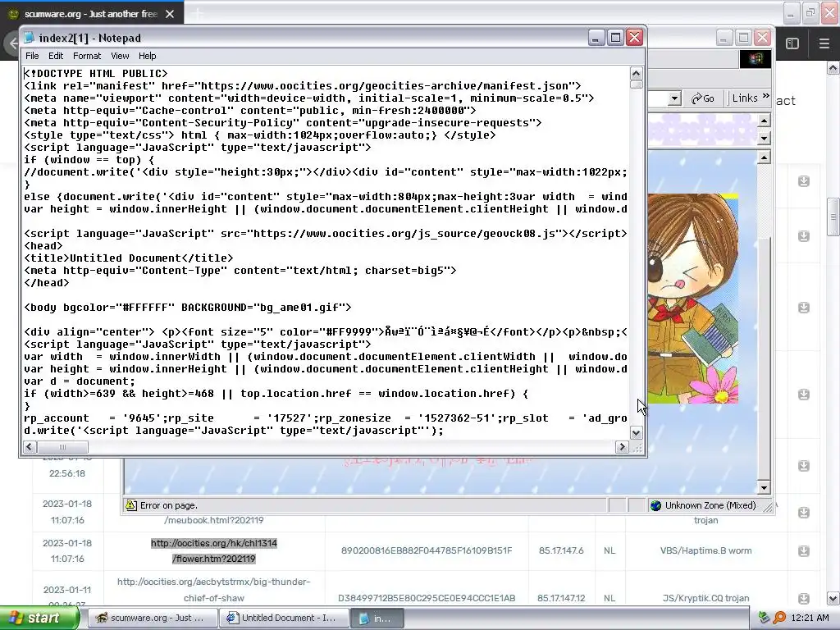This screenshot has width=840, height=630.
Task: Open the Edit menu in Notepad
Action: coord(55,56)
